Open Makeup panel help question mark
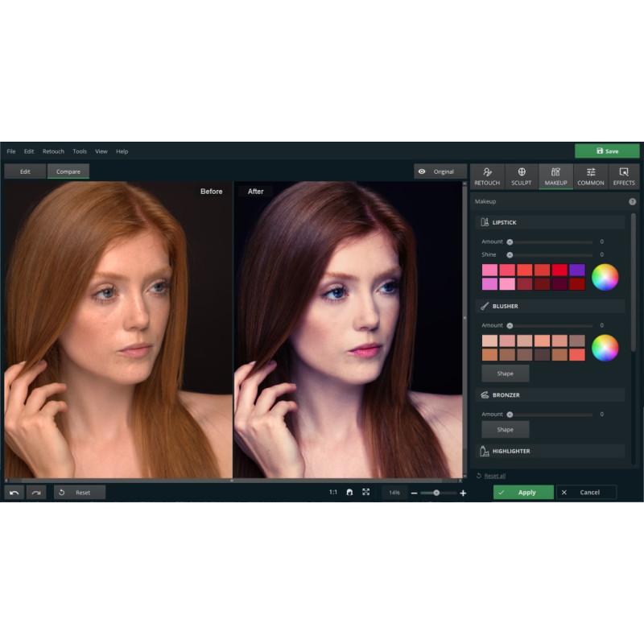 click(x=632, y=201)
